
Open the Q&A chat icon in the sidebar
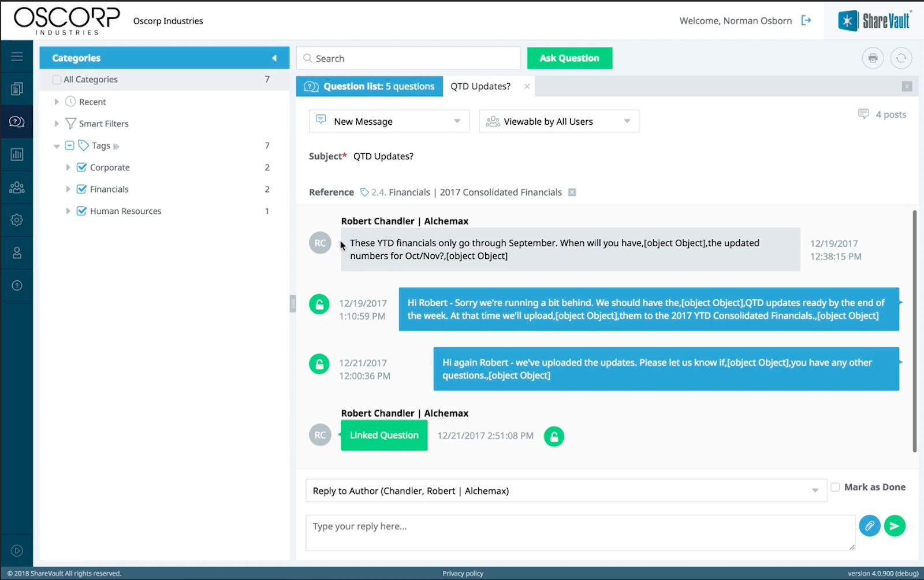click(x=17, y=121)
